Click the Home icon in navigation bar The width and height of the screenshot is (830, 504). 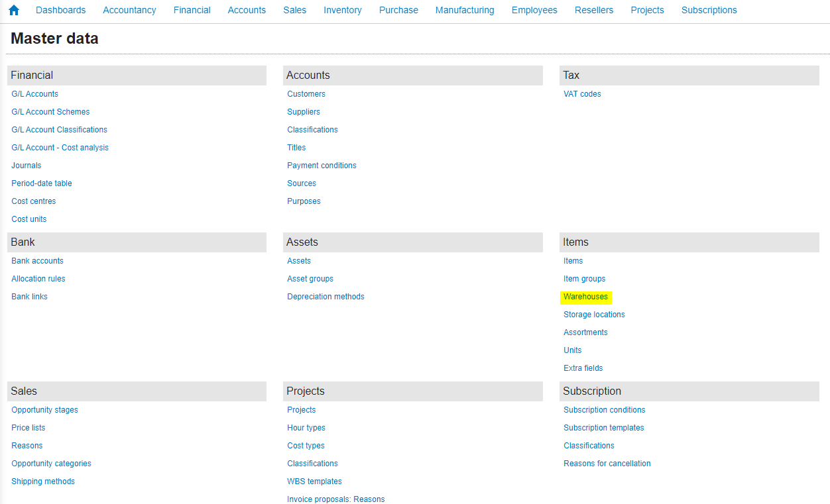pos(14,10)
